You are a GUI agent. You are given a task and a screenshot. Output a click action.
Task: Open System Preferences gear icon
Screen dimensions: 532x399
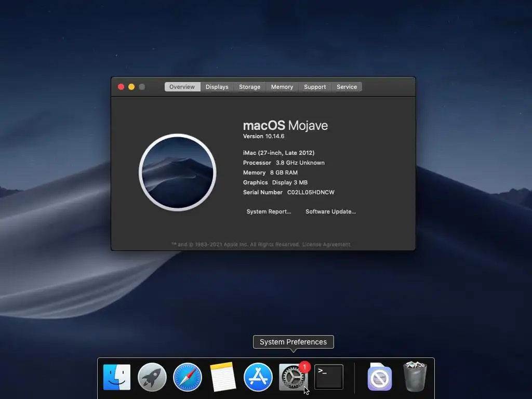(x=294, y=377)
